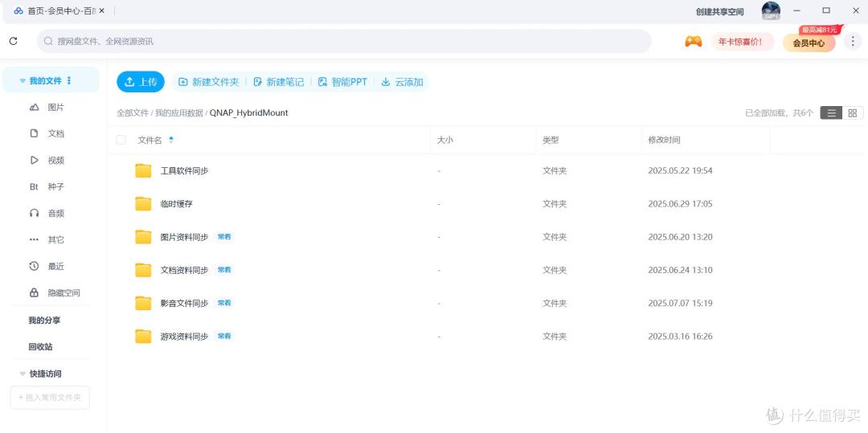
Task: Click 拖入常用文件夹 drop area
Action: pyautogui.click(x=50, y=398)
